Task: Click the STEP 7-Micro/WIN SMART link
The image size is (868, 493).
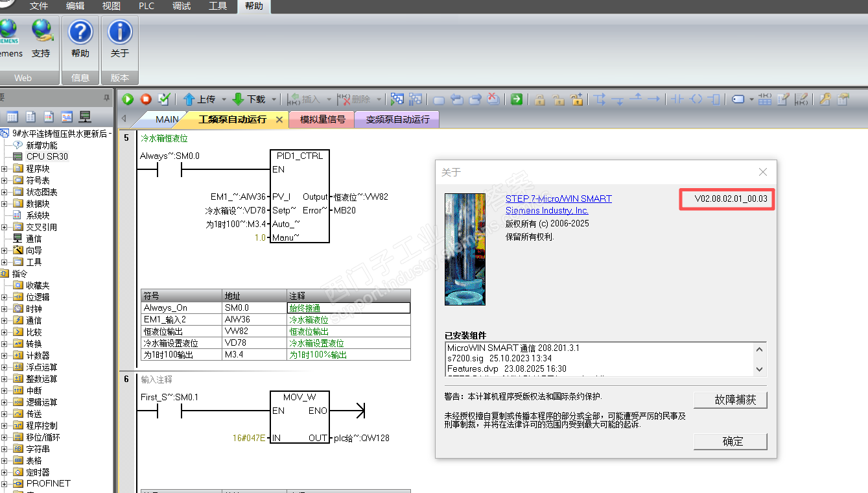Action: tap(559, 198)
